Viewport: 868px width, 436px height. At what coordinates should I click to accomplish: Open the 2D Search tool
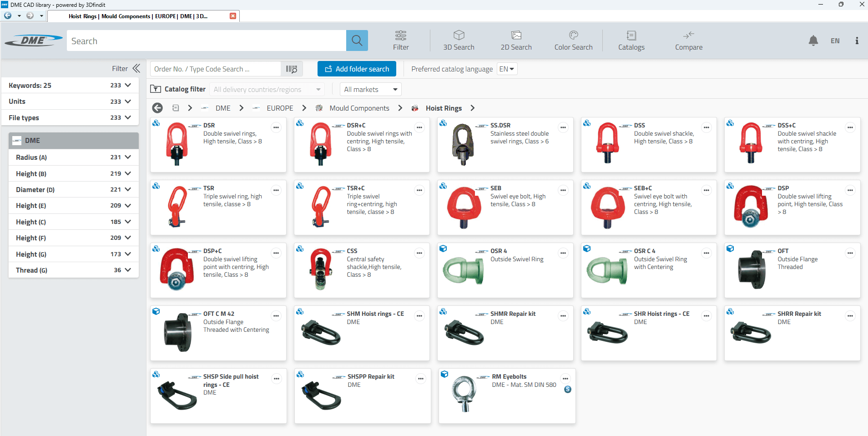516,41
